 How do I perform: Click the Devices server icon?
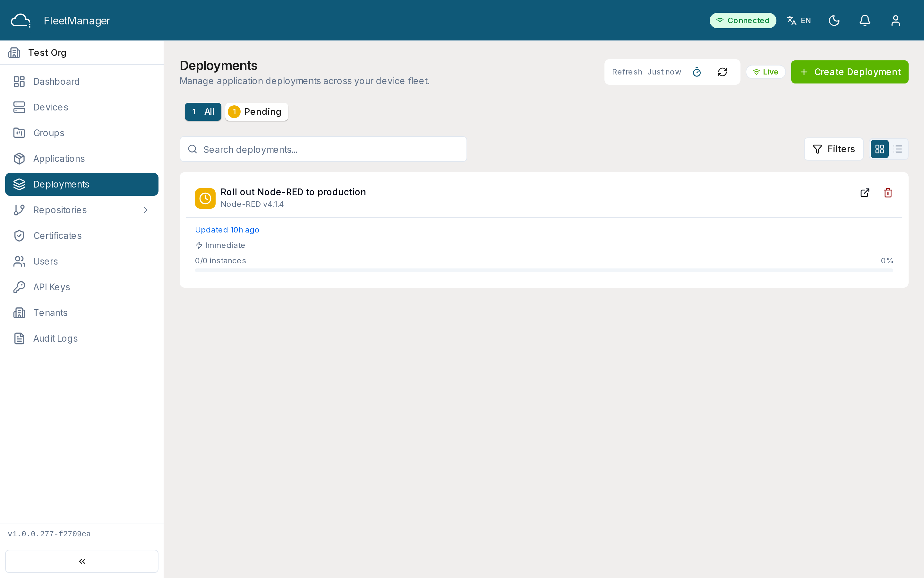tap(19, 107)
